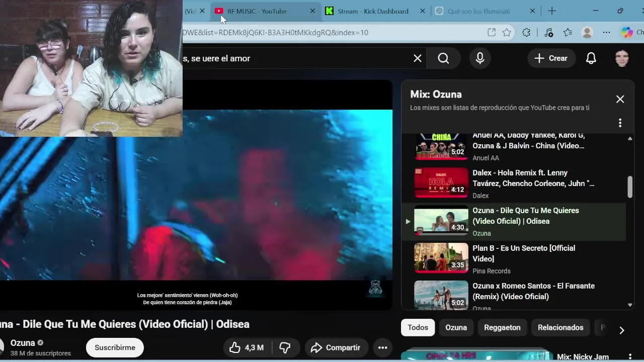Click the magnifier search button
The width and height of the screenshot is (644, 362).
point(443,58)
